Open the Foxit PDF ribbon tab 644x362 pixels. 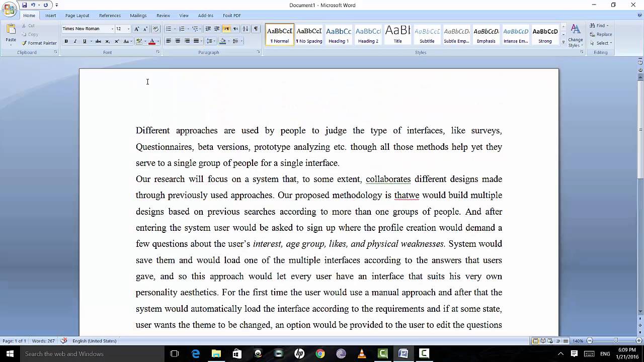click(232, 16)
